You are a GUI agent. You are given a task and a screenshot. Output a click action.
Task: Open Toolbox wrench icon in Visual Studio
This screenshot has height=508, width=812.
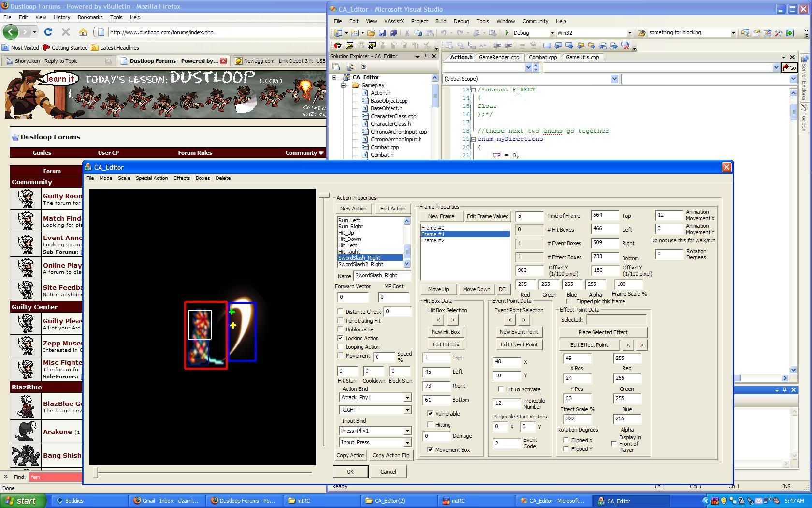pyautogui.click(x=779, y=33)
